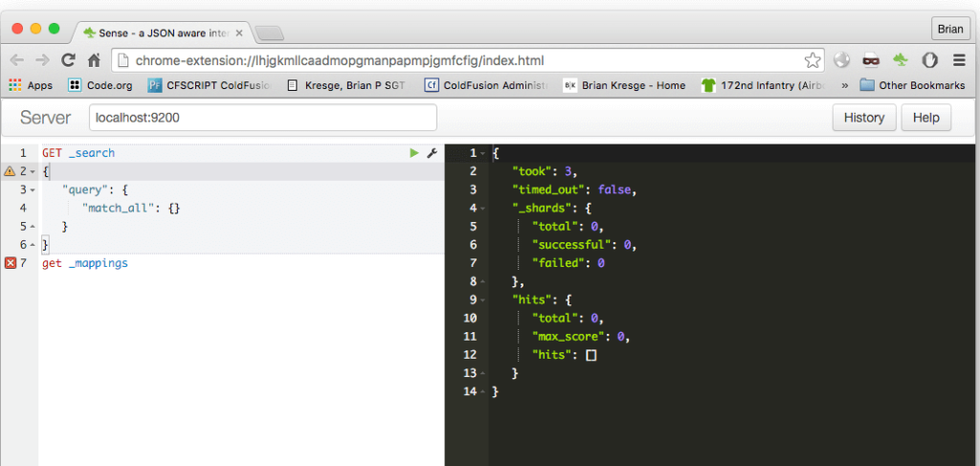Click the warning icon on line 2
Screen dimensions: 980x466
click(x=10, y=171)
